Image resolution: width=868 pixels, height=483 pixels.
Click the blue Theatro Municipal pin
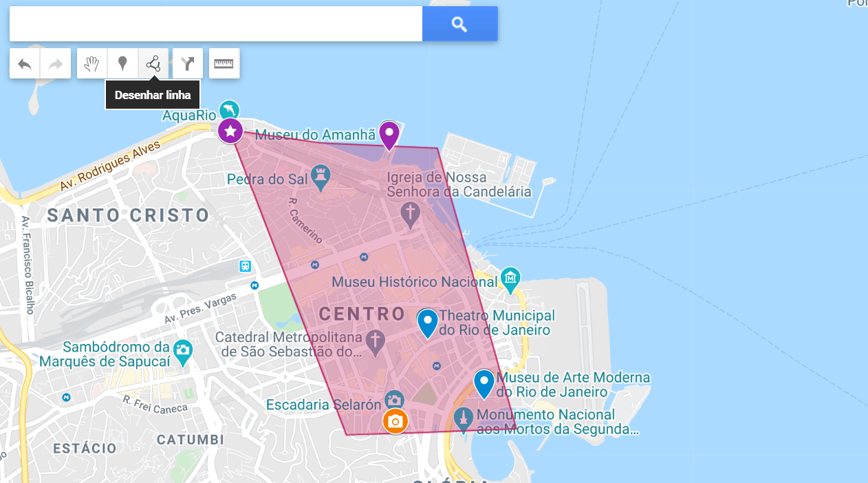click(x=426, y=321)
